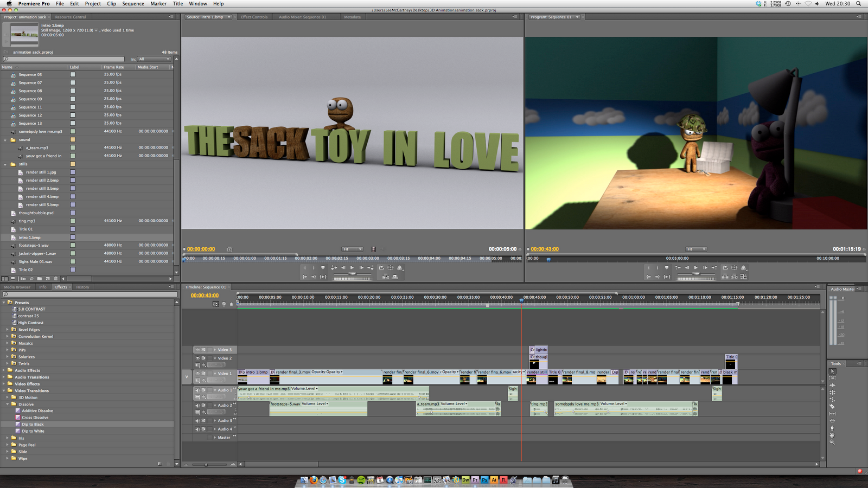Switch to the Effect Controls tab
Screen dimensions: 868x488
pos(254,16)
